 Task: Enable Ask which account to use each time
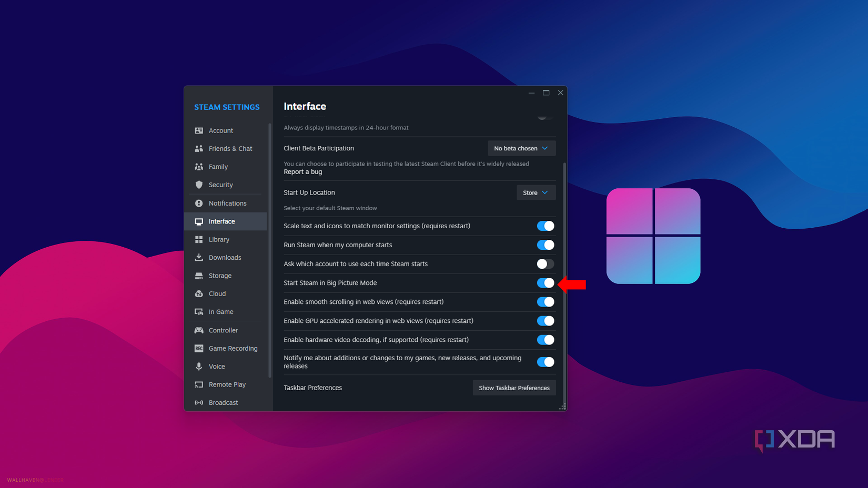545,264
